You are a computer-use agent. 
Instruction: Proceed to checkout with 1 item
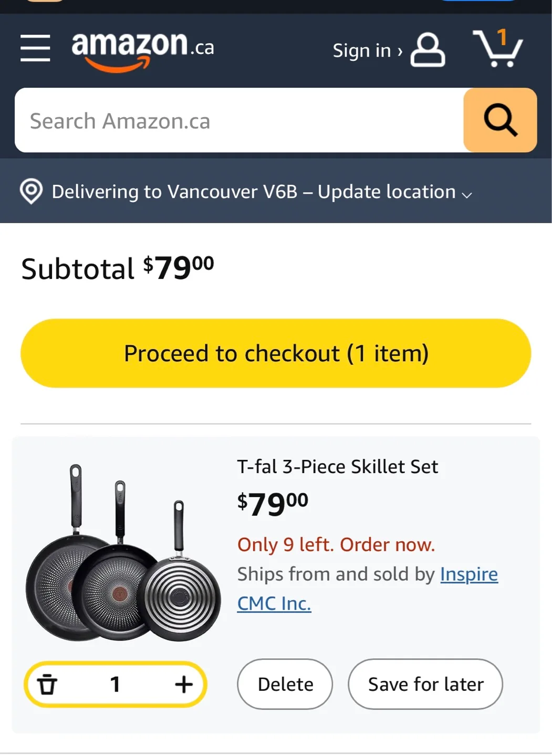click(x=276, y=353)
